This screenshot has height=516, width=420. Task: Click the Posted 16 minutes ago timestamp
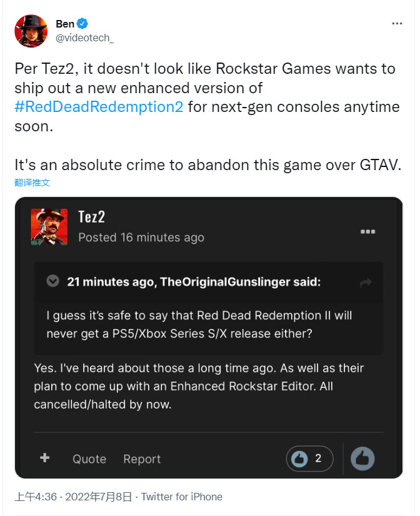pyautogui.click(x=141, y=237)
